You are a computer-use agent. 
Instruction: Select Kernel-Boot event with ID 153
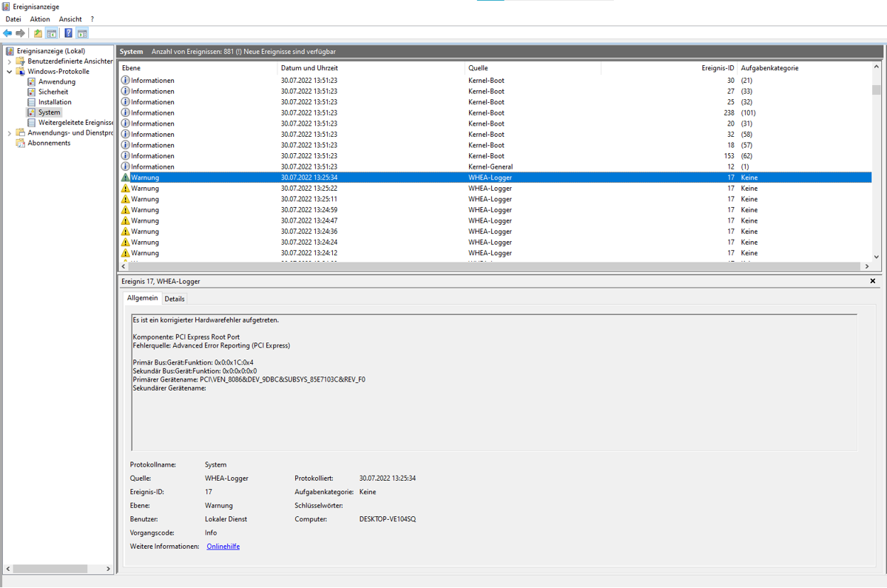click(x=496, y=155)
